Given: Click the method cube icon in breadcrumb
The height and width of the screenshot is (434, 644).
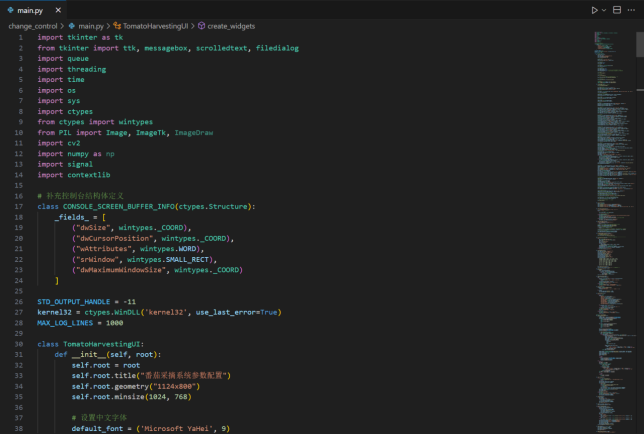Looking at the screenshot, I should coord(202,24).
